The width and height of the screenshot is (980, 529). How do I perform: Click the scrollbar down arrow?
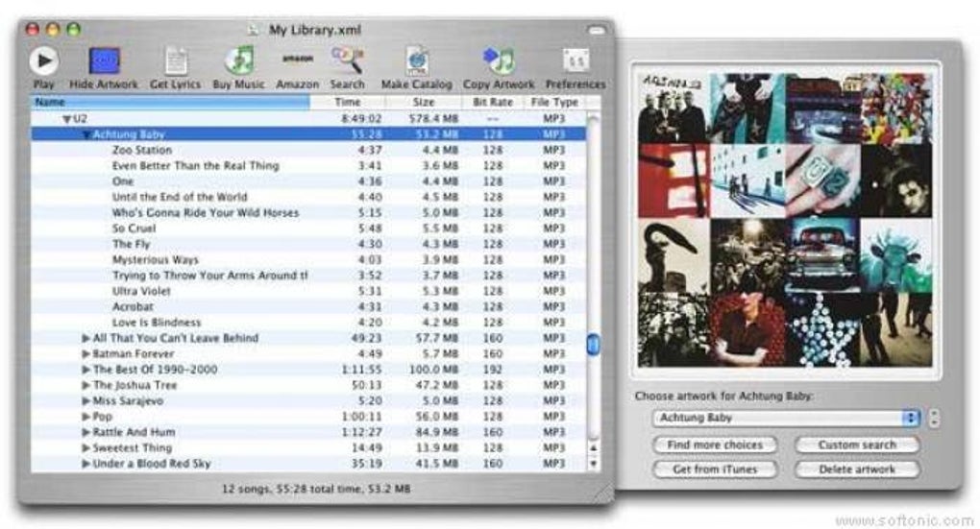[593, 464]
